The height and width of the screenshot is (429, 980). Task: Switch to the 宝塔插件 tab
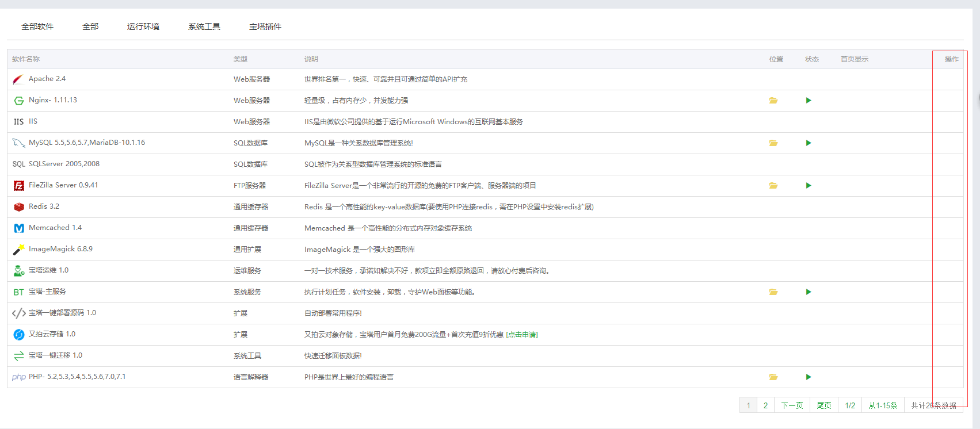point(265,26)
